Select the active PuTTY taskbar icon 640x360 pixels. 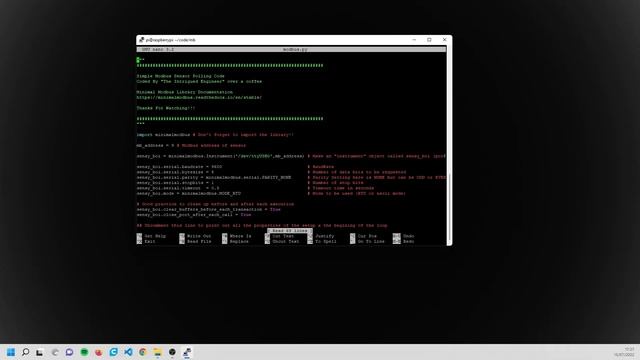click(x=187, y=352)
